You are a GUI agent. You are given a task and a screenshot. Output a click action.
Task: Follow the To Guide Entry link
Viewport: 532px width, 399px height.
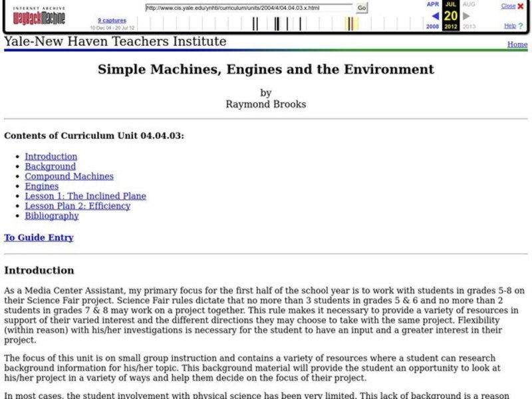pyautogui.click(x=38, y=237)
